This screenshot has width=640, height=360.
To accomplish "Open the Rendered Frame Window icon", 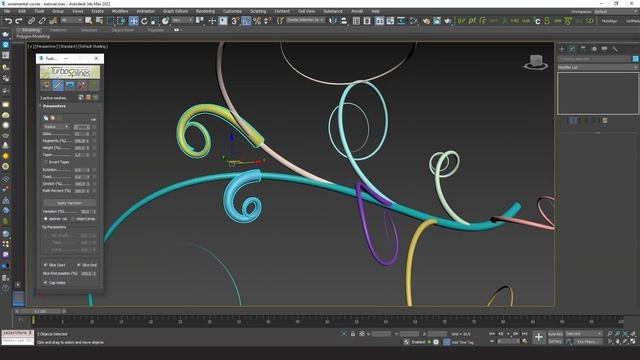I will tap(437, 21).
